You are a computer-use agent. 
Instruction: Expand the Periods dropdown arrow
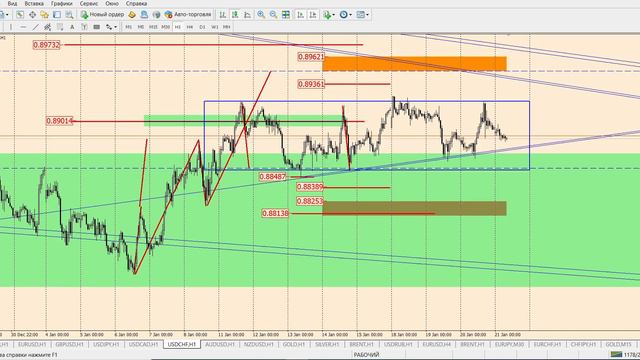(350, 15)
